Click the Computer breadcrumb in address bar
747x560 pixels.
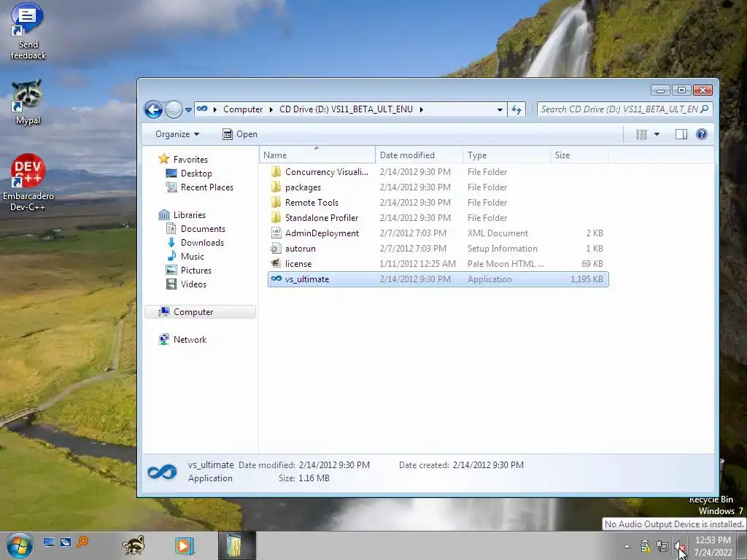tap(243, 109)
